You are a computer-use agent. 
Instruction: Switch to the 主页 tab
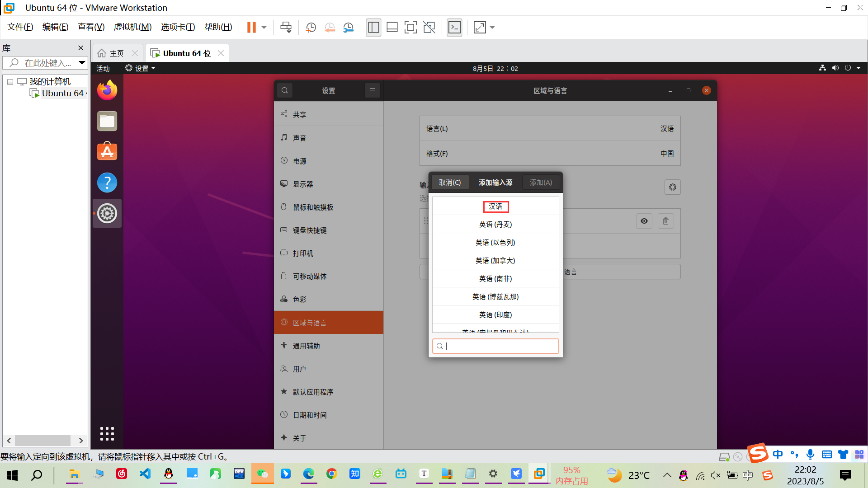click(x=117, y=53)
